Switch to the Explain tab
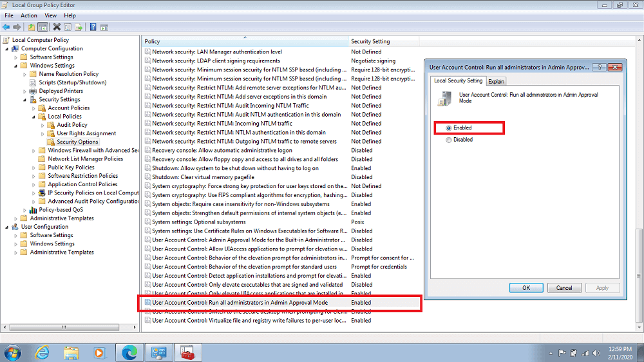 pyautogui.click(x=496, y=81)
